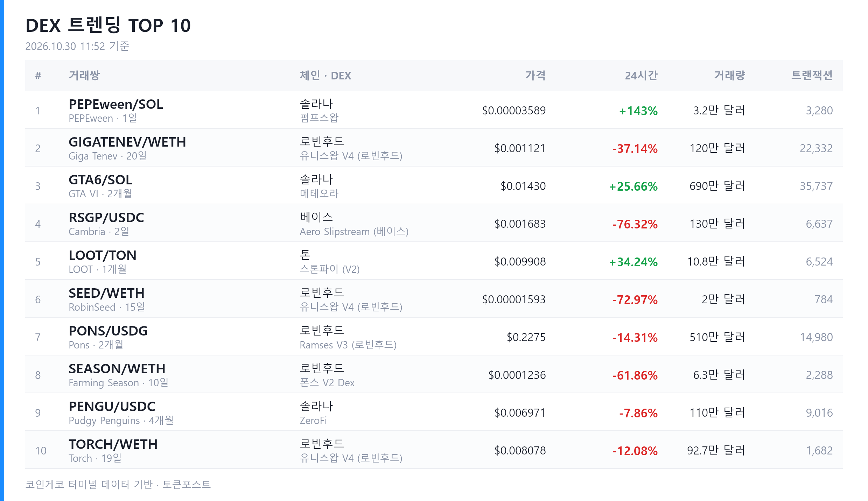Click the 펌프스왑 DEX label
868x501 pixels.
319,118
